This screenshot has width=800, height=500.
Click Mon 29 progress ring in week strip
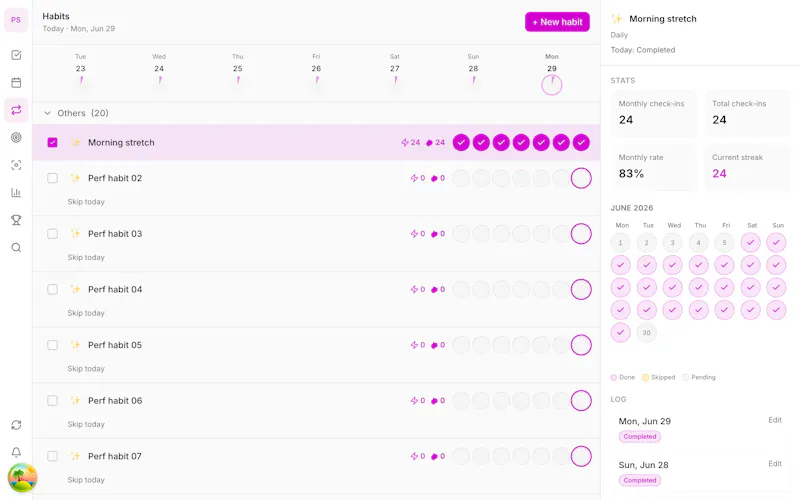point(552,85)
